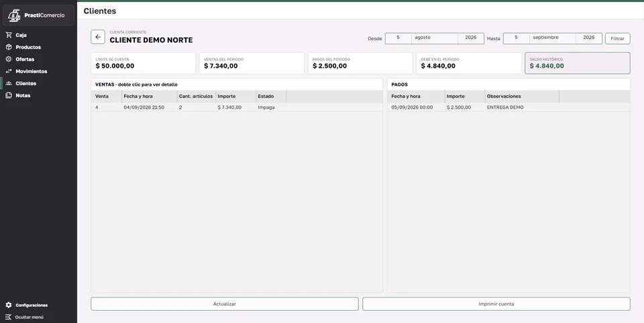The height and width of the screenshot is (323, 644).
Task: Edit the Desde year 2026 field
Action: (x=471, y=38)
